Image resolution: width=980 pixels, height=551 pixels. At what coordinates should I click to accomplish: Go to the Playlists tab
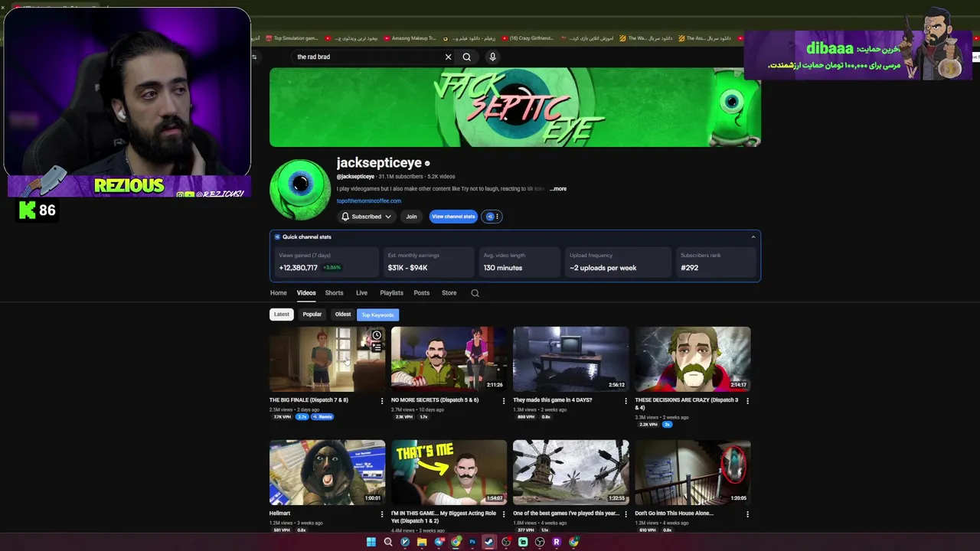[x=391, y=293]
